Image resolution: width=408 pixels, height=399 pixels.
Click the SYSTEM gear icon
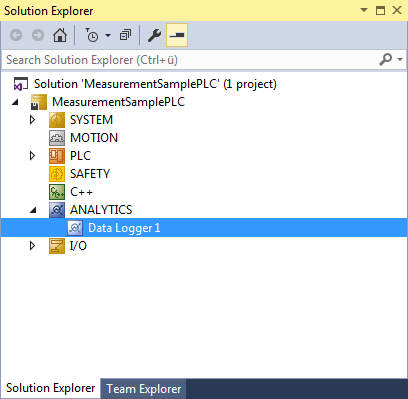(x=57, y=120)
